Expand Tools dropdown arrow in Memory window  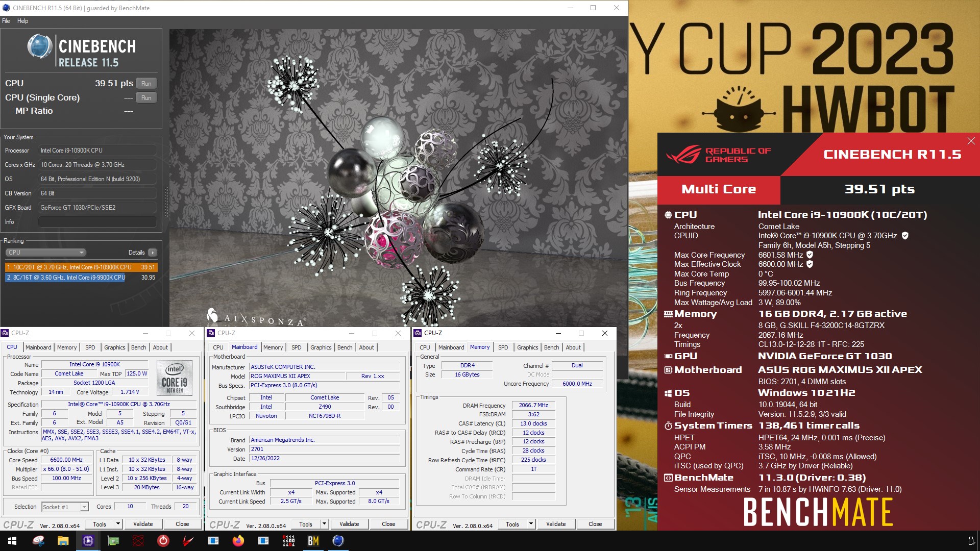531,524
